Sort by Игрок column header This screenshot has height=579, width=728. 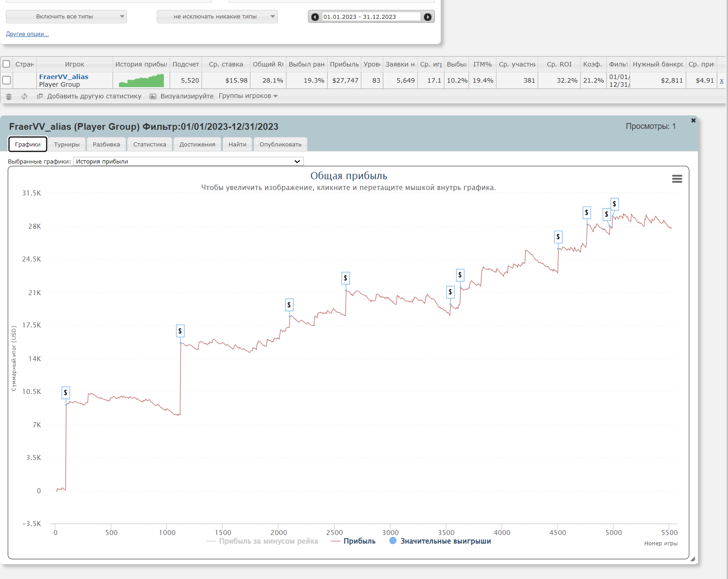tap(75, 64)
